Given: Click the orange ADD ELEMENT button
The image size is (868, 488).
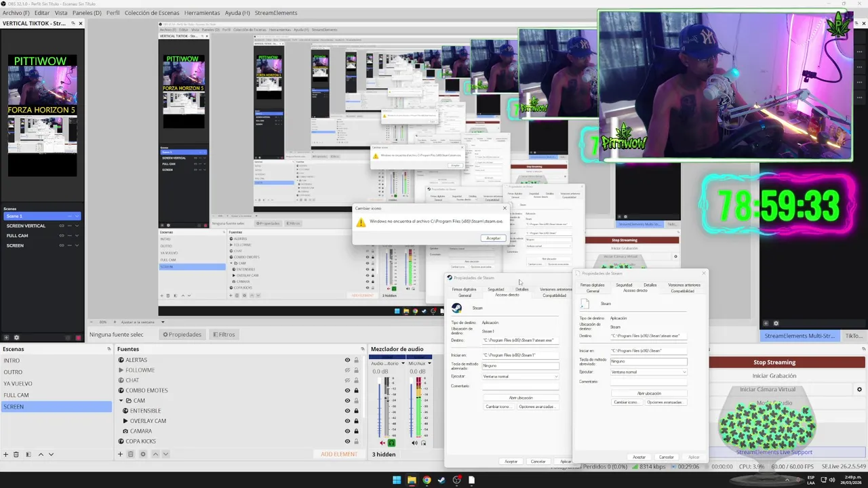Looking at the screenshot, I should [x=339, y=454].
